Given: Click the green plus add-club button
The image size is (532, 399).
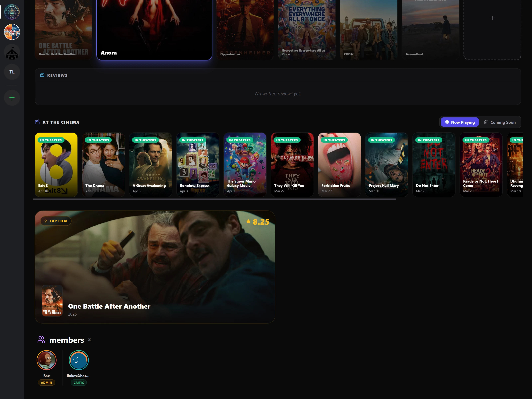Looking at the screenshot, I should tap(12, 98).
